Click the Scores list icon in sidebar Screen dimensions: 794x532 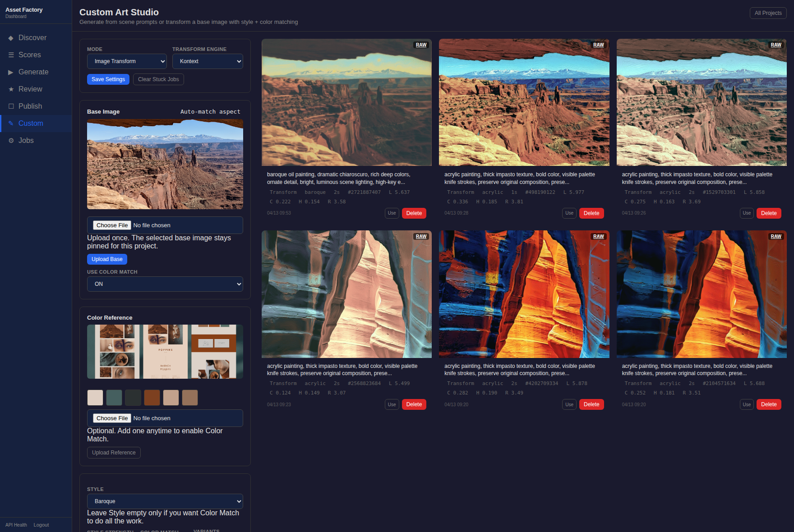point(11,55)
